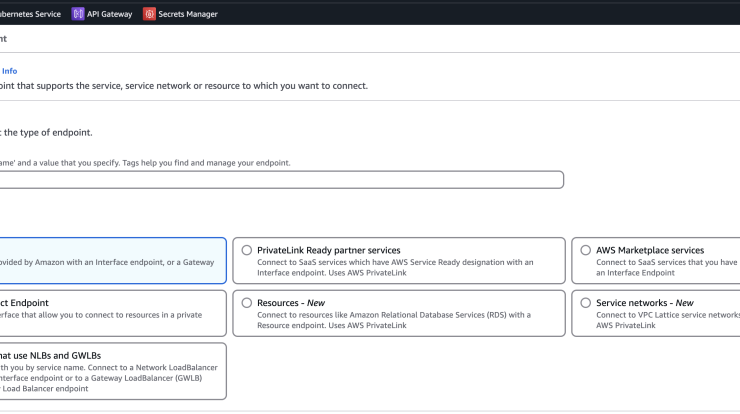
Task: Click the 'Resources - New' title text
Action: pyautogui.click(x=291, y=303)
